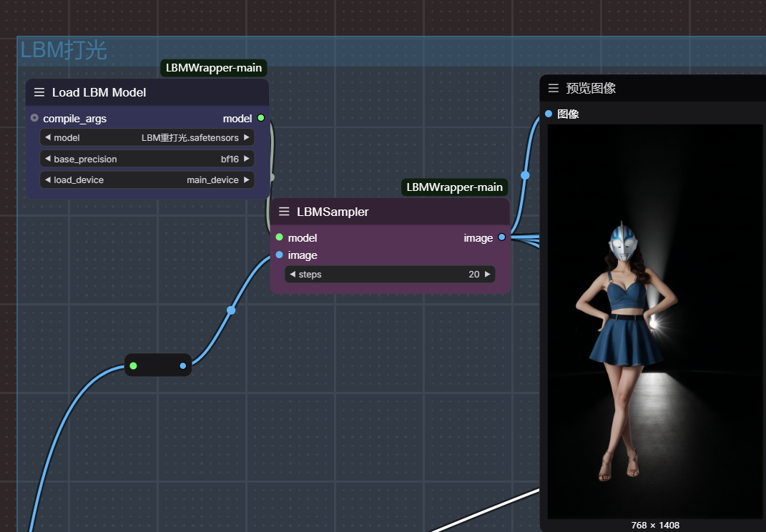Screen dimensions: 766x532
Task: Click the LBMSampler image input socket
Action: [x=279, y=255]
